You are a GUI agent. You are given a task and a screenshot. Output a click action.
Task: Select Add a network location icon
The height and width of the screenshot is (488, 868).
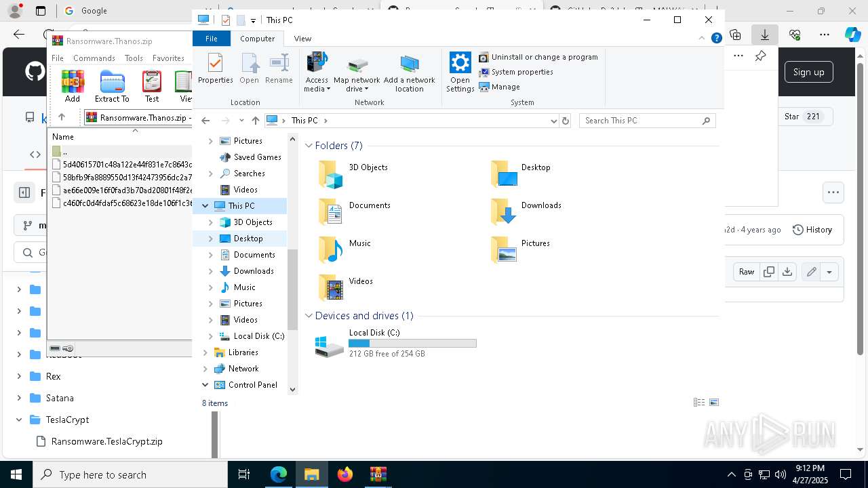click(410, 72)
